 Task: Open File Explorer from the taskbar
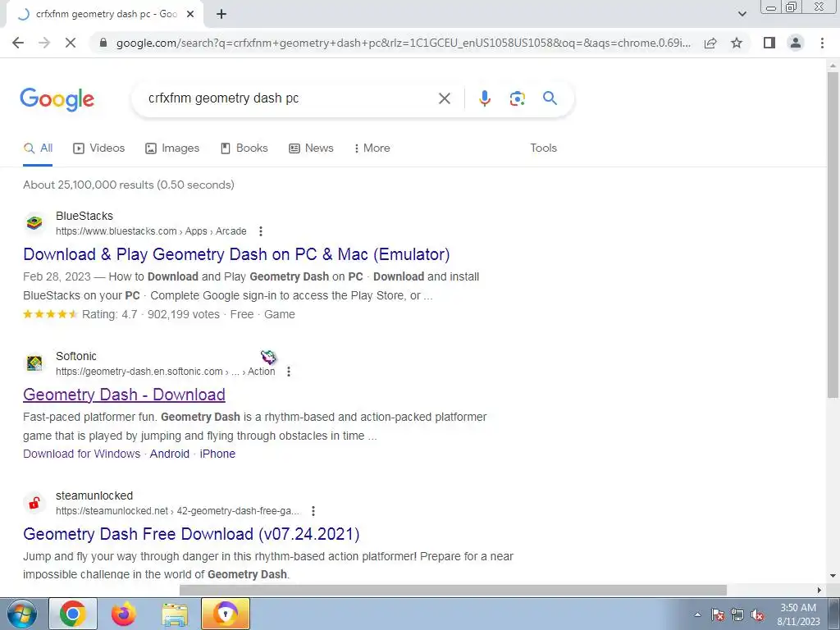[175, 614]
